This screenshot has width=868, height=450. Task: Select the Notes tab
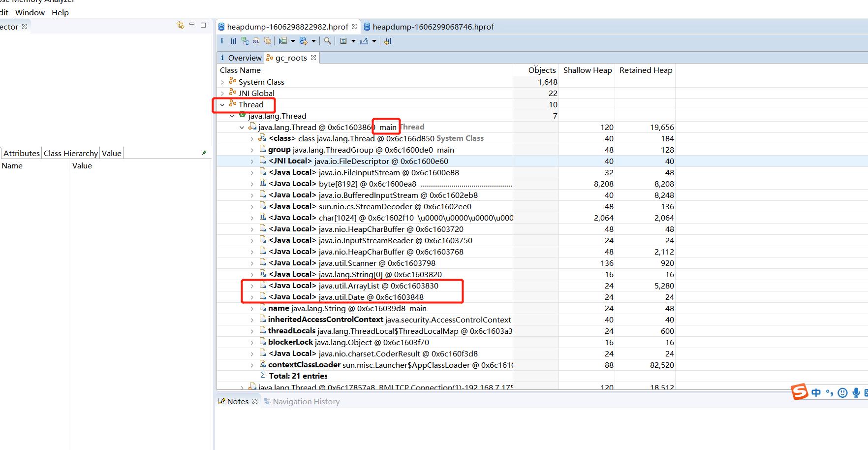click(238, 401)
